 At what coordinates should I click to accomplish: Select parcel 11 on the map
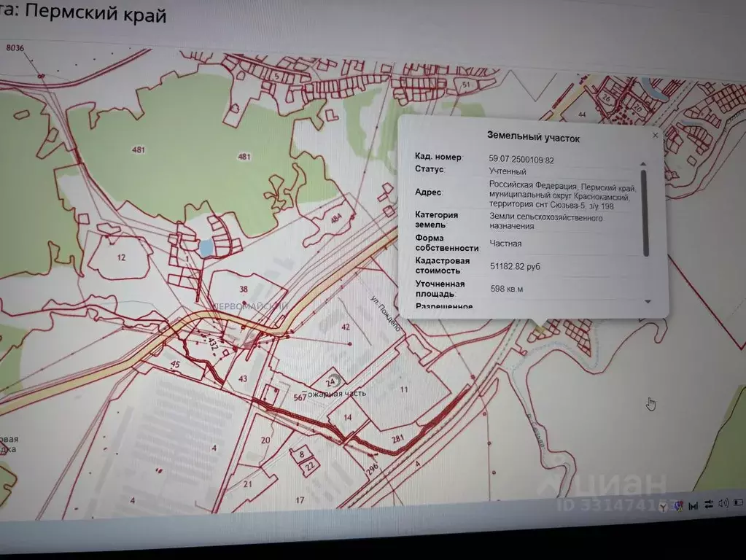404,389
